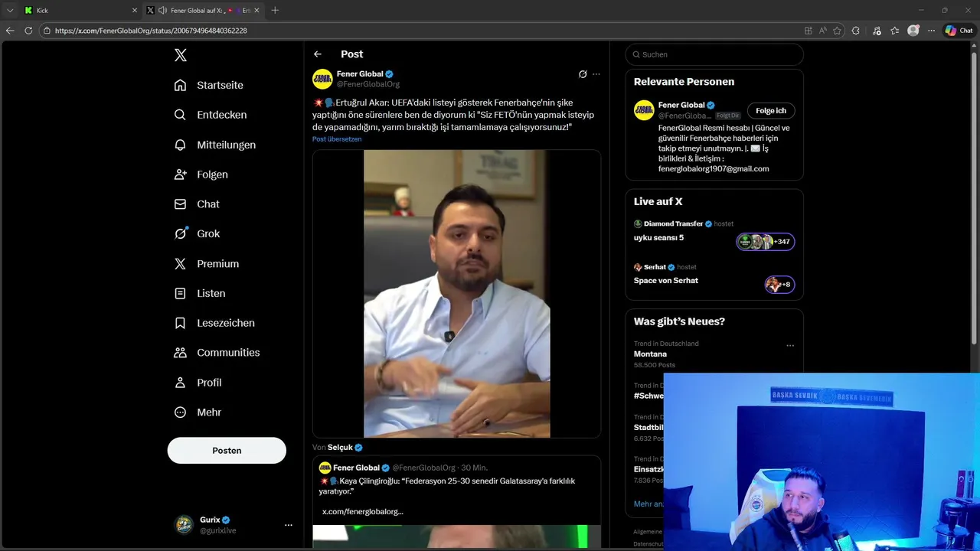Click the address bar URL
The height and width of the screenshot is (551, 980).
click(151, 31)
